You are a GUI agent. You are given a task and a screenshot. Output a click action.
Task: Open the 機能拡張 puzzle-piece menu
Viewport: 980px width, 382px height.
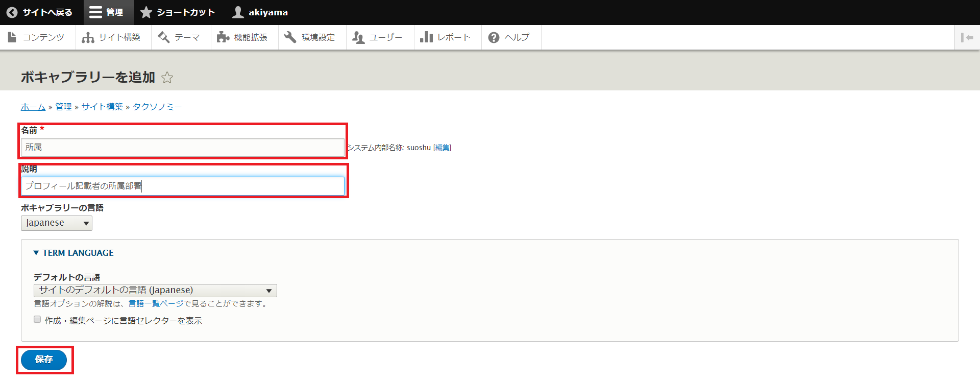click(x=243, y=37)
